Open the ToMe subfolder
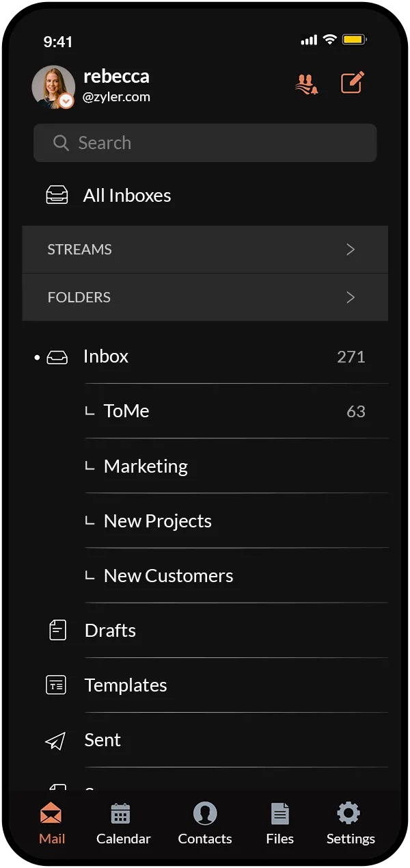 tap(126, 411)
